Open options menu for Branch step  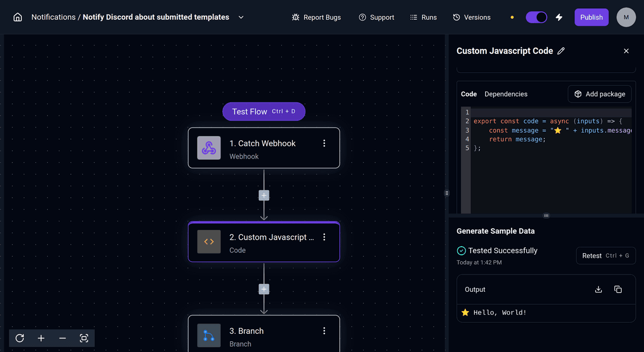point(324,331)
